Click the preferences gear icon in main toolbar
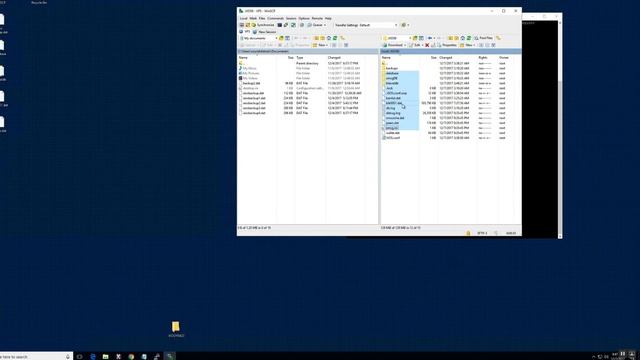 coord(404,25)
